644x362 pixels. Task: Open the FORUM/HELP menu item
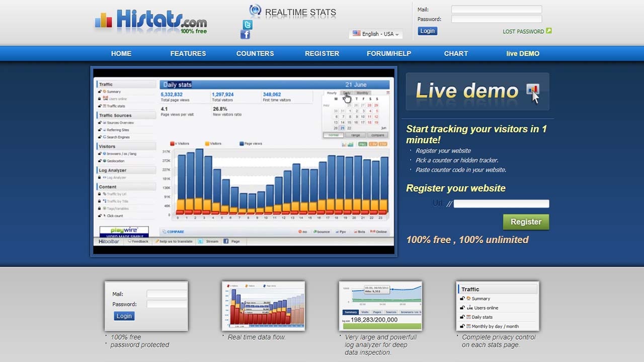[x=388, y=53]
